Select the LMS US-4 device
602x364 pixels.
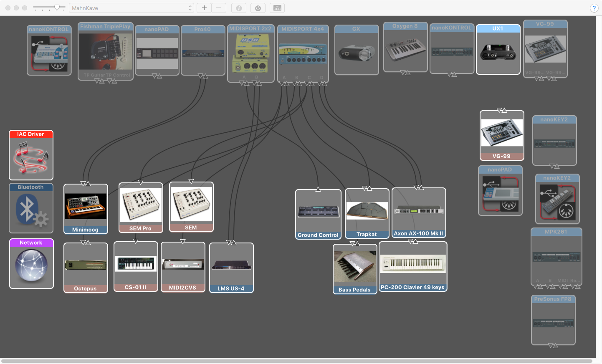[231, 268]
